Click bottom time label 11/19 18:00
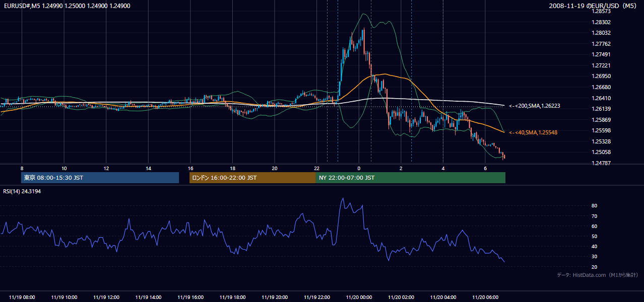Image resolution: width=644 pixels, height=302 pixels. pos(232,297)
